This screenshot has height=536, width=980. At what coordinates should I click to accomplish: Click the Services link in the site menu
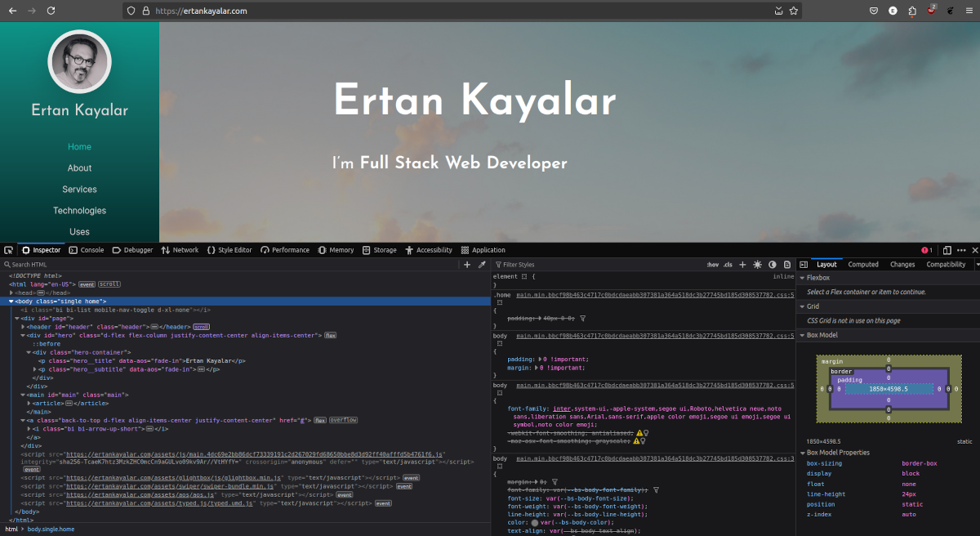(79, 189)
